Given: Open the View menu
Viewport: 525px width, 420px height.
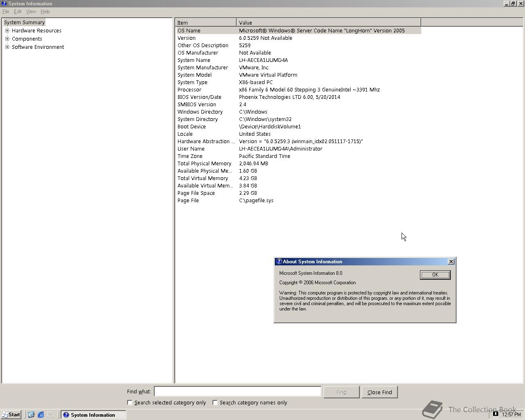Looking at the screenshot, I should [31, 11].
